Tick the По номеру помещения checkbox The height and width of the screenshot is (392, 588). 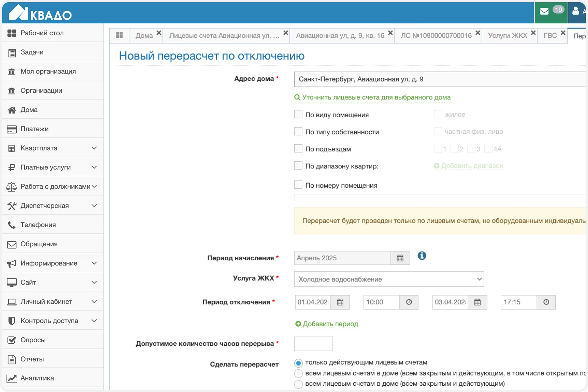pos(298,185)
